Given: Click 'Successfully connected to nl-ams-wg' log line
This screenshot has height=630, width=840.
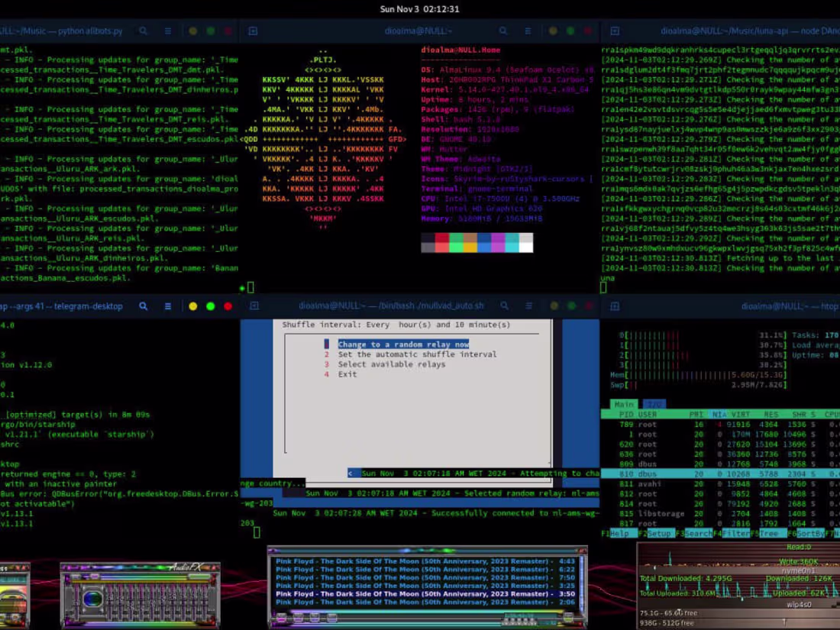Looking at the screenshot, I should (x=436, y=513).
